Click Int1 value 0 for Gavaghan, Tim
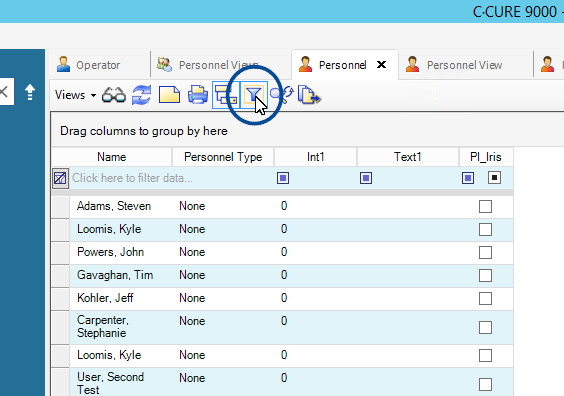 pos(284,275)
